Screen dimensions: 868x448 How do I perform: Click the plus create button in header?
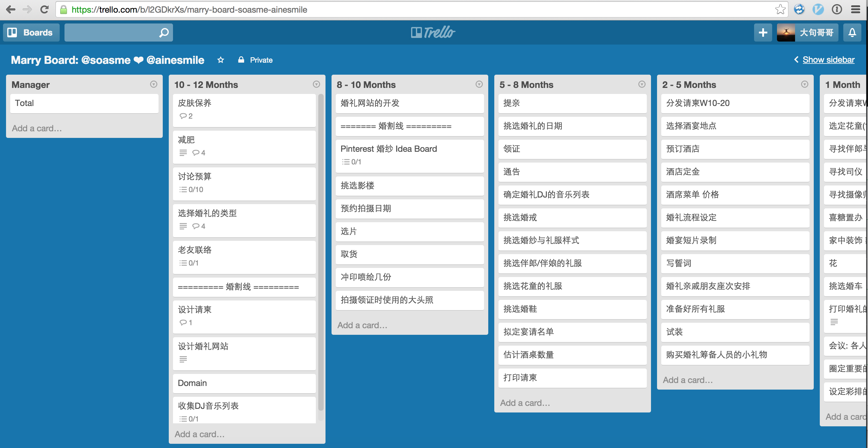click(763, 33)
